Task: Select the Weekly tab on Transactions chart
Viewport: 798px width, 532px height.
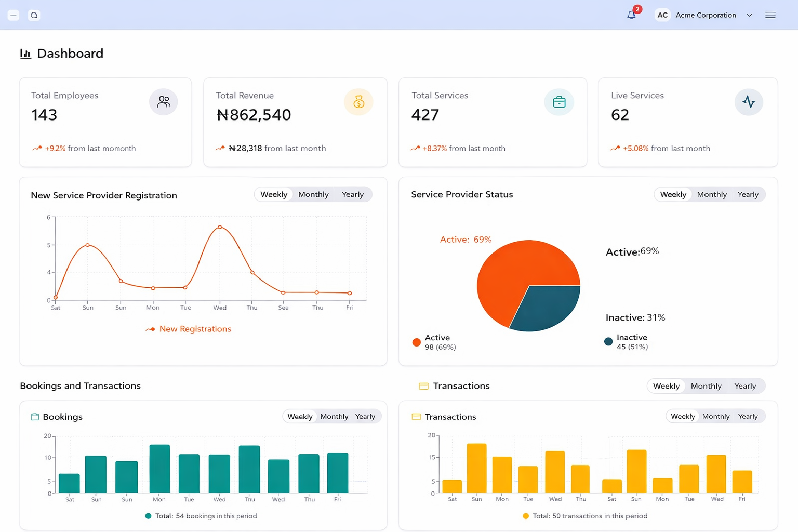Action: coord(682,416)
